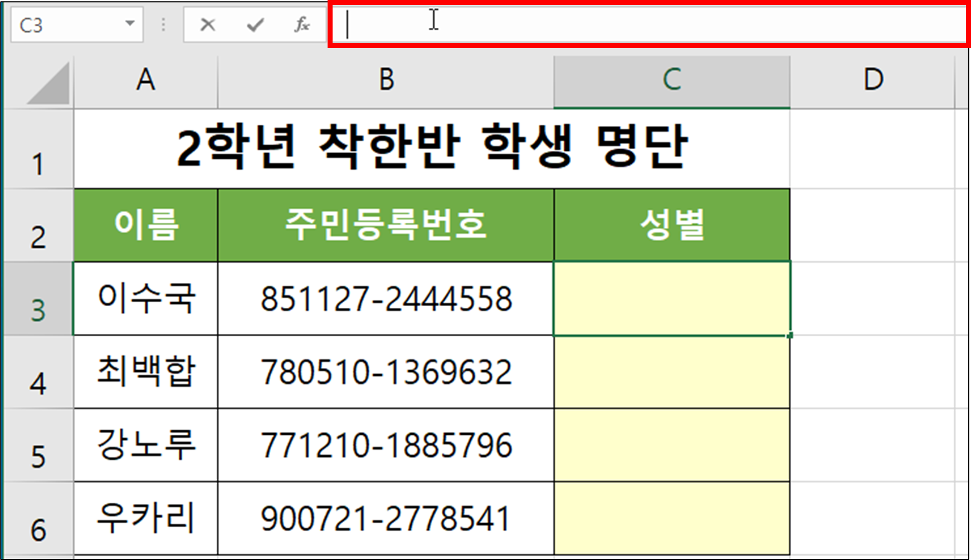
Task: Confirm the entry with the checkmark icon
Action: 255,24
